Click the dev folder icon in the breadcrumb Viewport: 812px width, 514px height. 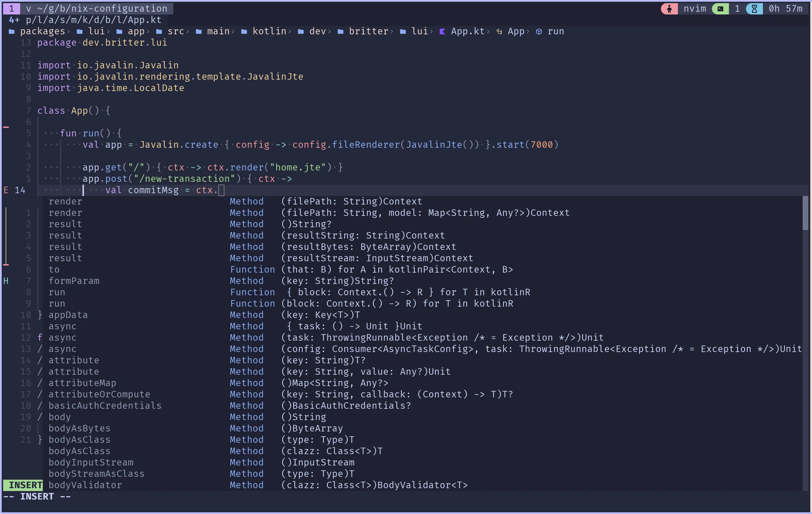tap(301, 31)
